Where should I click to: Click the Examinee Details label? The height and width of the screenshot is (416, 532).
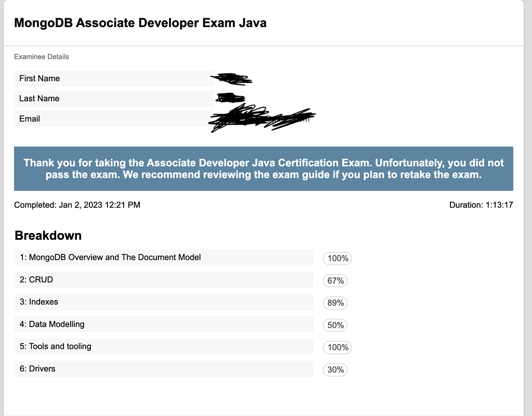(42, 57)
